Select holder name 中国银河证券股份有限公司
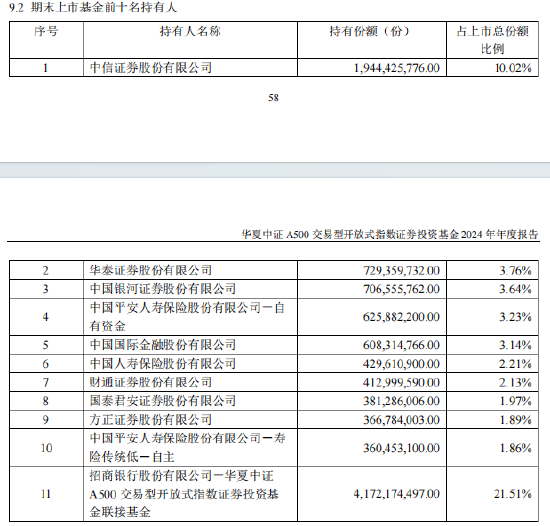 163,289
